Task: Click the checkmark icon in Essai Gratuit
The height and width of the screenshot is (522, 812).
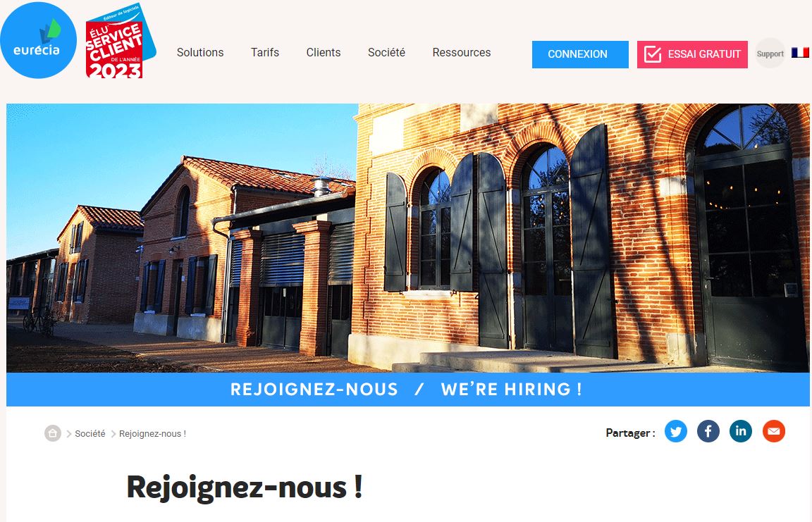Action: click(653, 54)
